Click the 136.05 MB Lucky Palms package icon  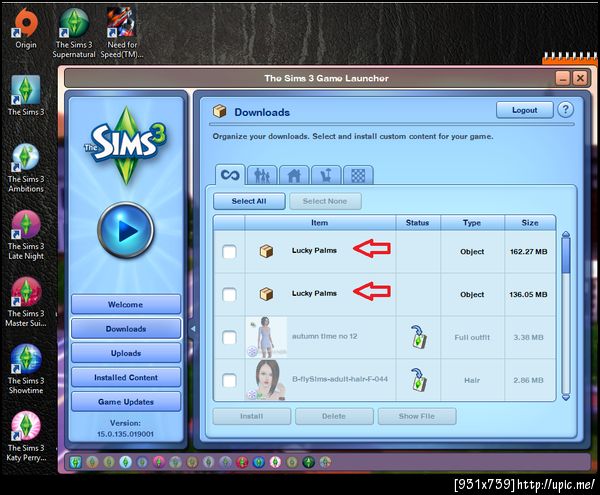(x=266, y=294)
